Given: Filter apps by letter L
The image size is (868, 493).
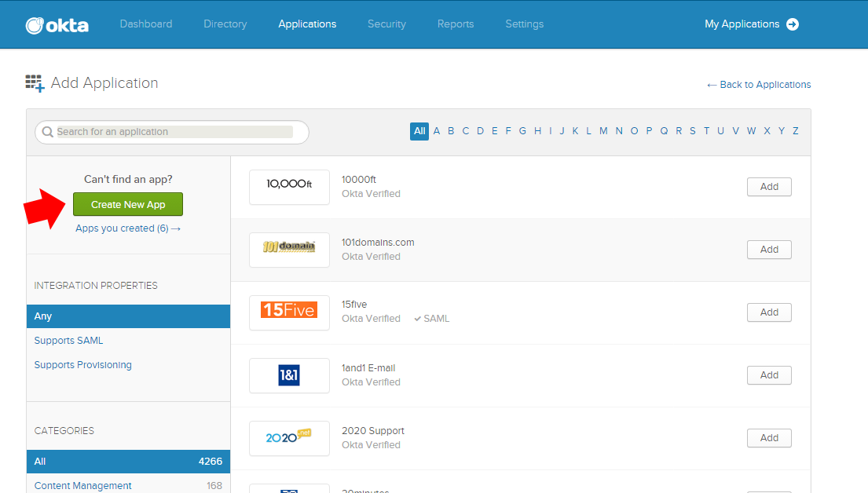Looking at the screenshot, I should pos(588,131).
